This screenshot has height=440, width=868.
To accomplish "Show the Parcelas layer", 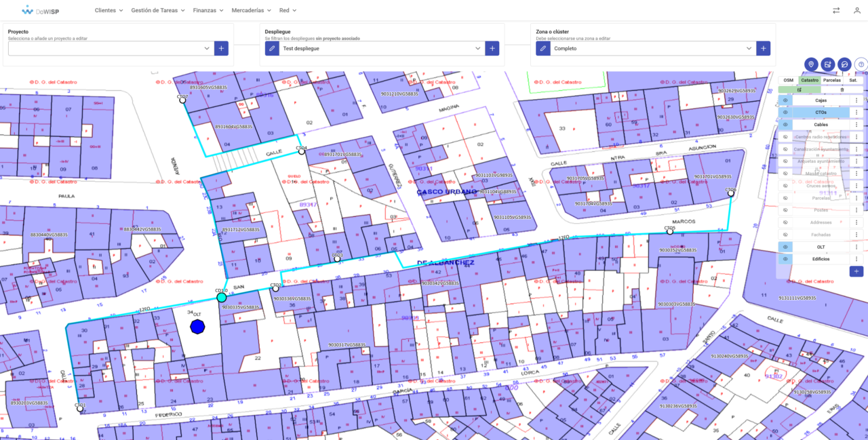I will (784, 197).
